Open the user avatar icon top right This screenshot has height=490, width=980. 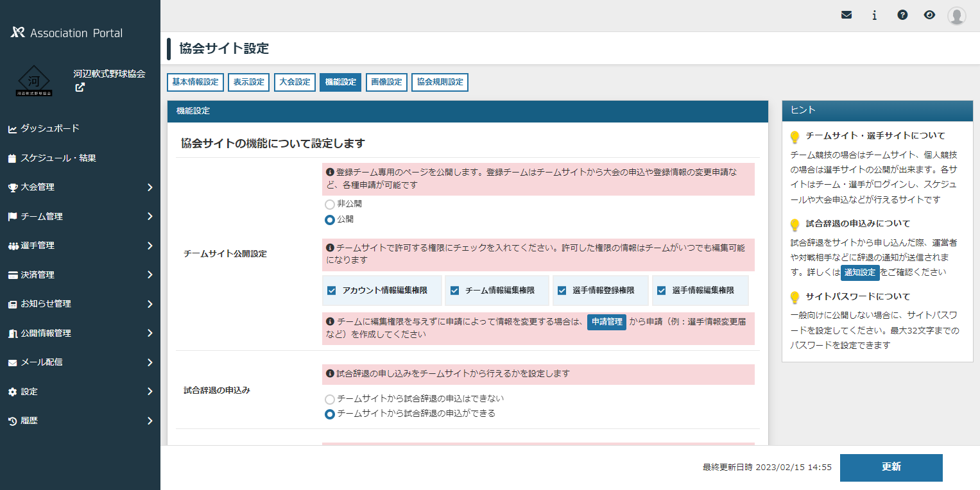point(956,16)
